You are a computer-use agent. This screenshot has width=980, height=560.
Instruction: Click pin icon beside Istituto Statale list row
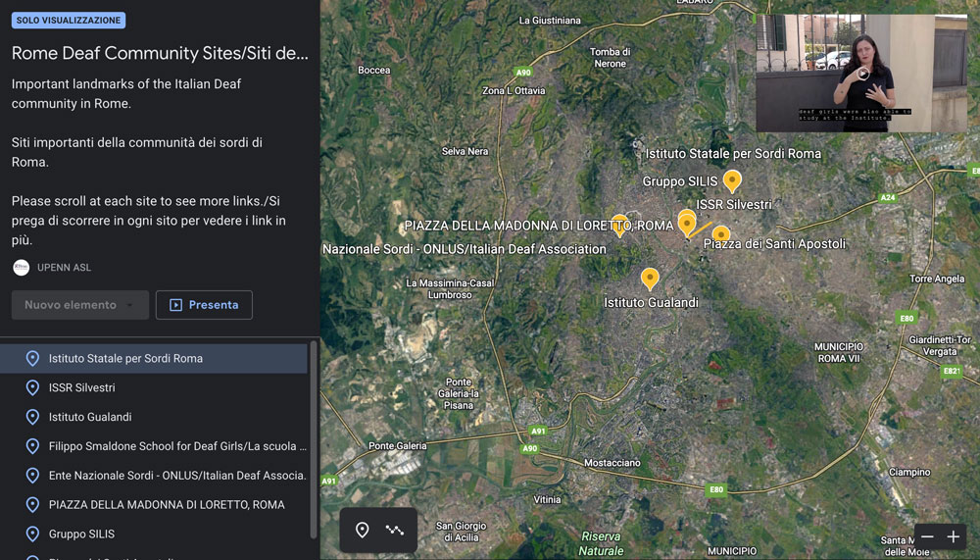coord(32,359)
